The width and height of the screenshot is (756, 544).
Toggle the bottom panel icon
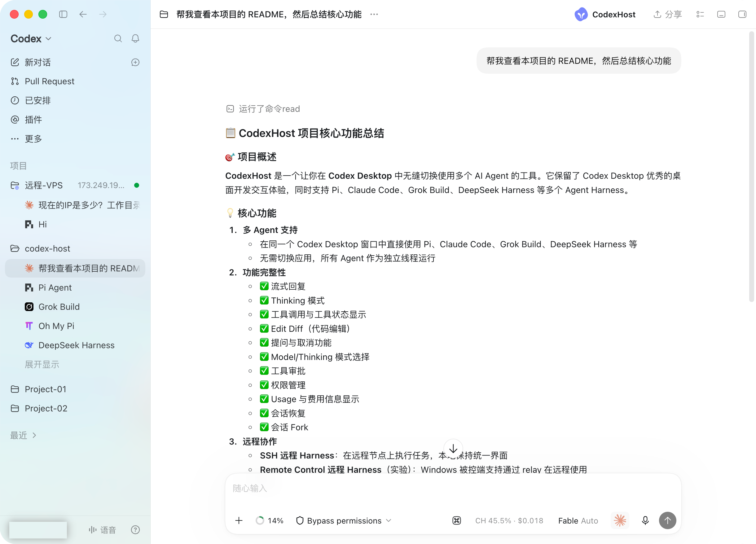(x=721, y=14)
